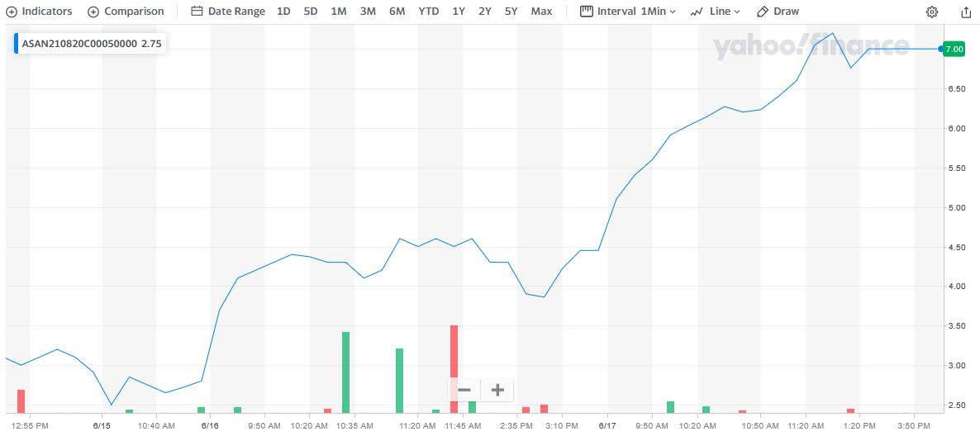The image size is (980, 441).
Task: Click the tall red volume bar
Action: click(x=454, y=355)
